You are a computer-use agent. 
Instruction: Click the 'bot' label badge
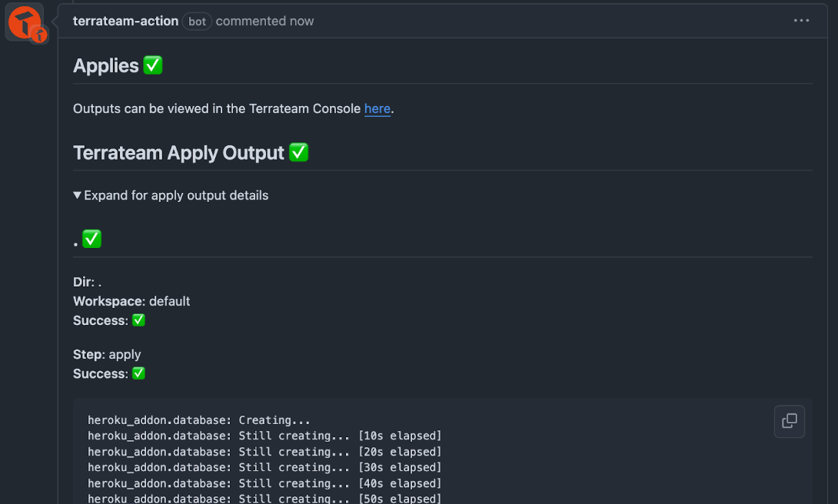tap(197, 22)
